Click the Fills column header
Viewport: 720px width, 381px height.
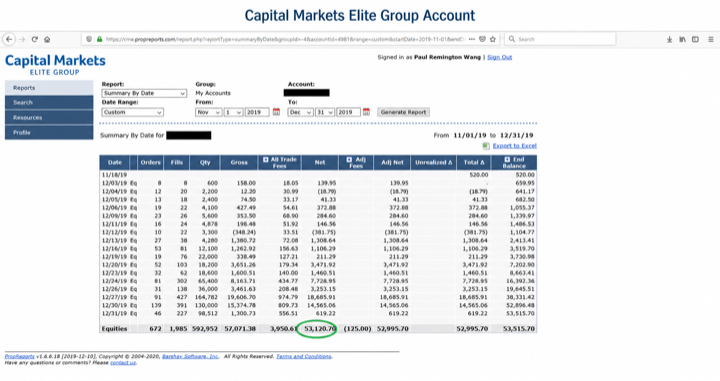pos(176,162)
